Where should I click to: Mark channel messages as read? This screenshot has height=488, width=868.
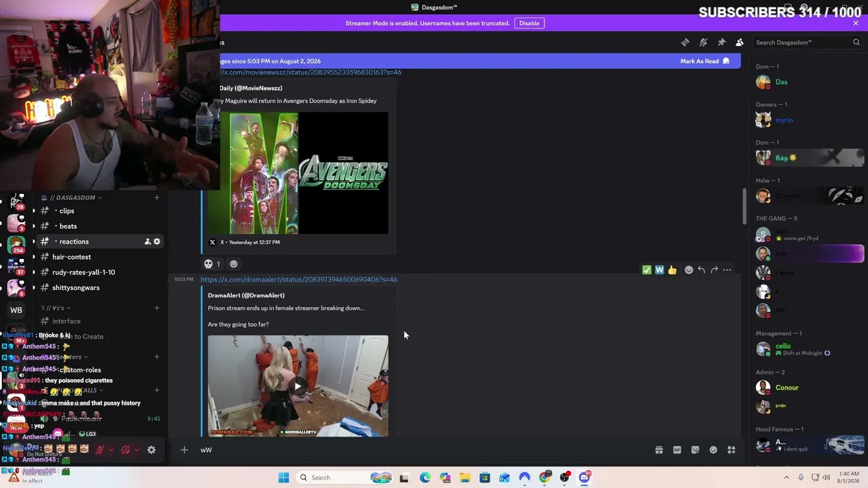click(705, 61)
